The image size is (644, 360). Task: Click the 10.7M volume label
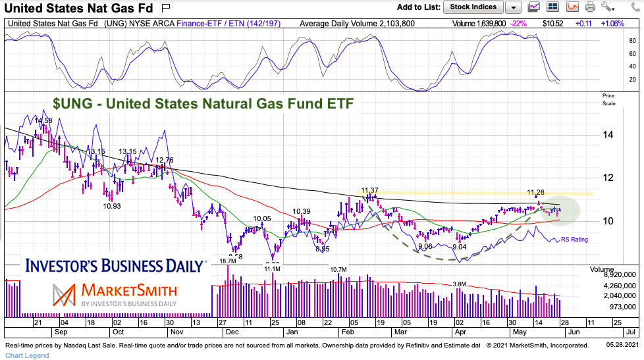338,270
